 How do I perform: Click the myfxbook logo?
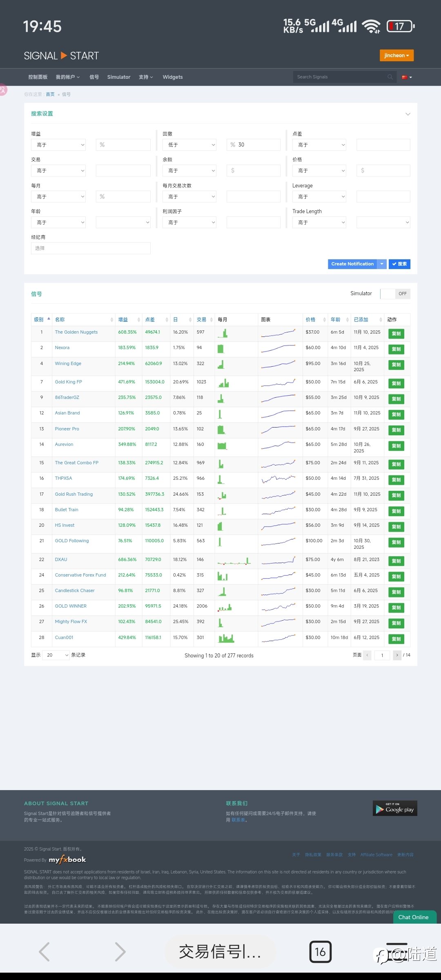pyautogui.click(x=67, y=860)
